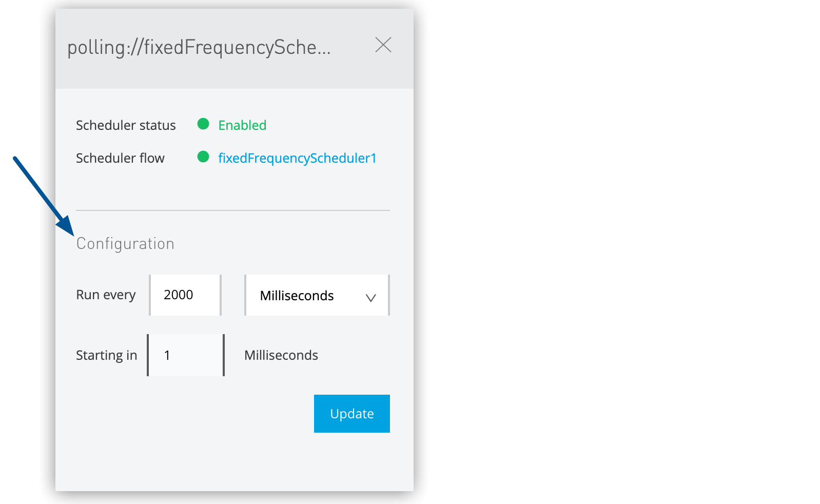The height and width of the screenshot is (504, 820).
Task: Click the divider line above Configuration
Action: tap(232, 210)
